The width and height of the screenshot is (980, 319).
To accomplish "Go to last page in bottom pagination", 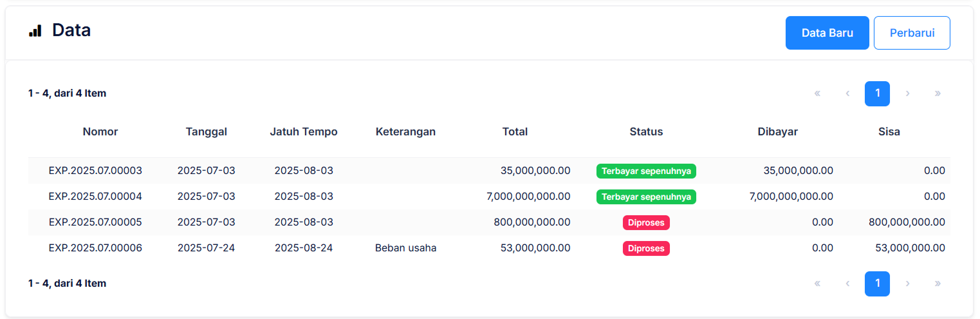I will coord(938,284).
